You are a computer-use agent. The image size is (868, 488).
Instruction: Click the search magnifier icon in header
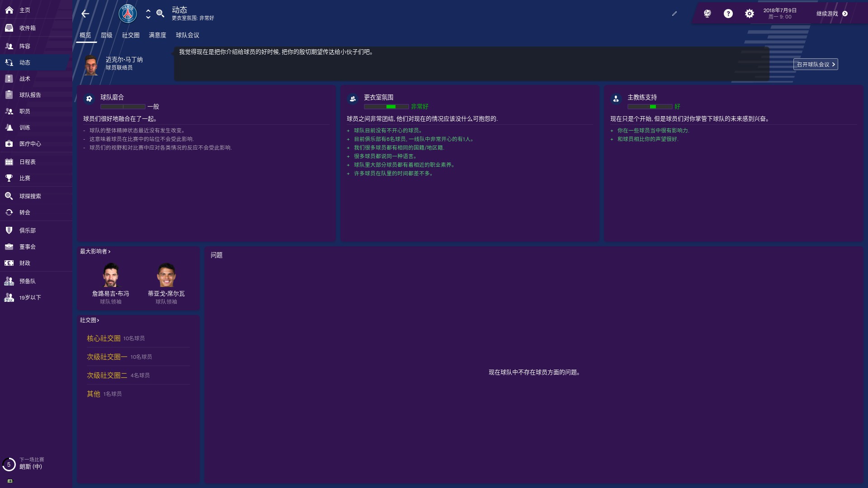[160, 14]
